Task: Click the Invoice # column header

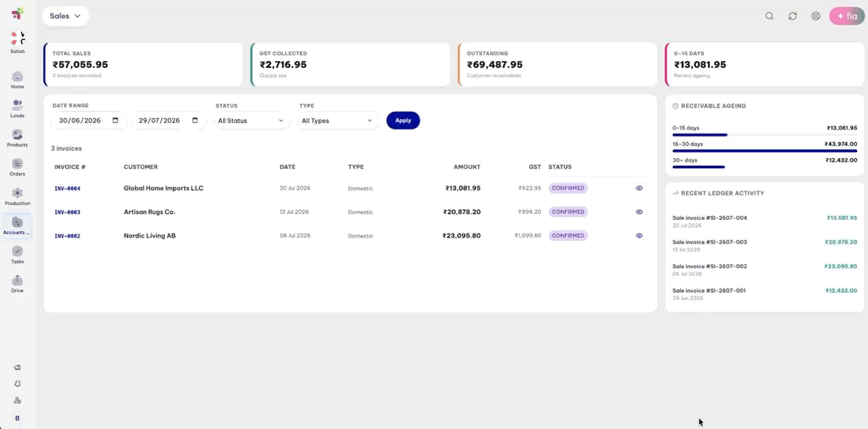Action: pyautogui.click(x=70, y=167)
